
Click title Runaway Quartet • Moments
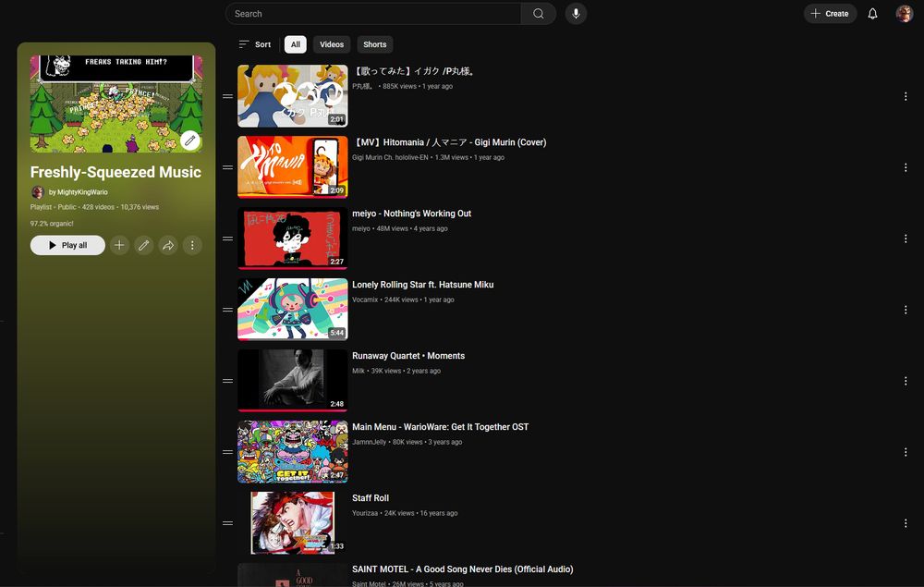click(x=408, y=356)
